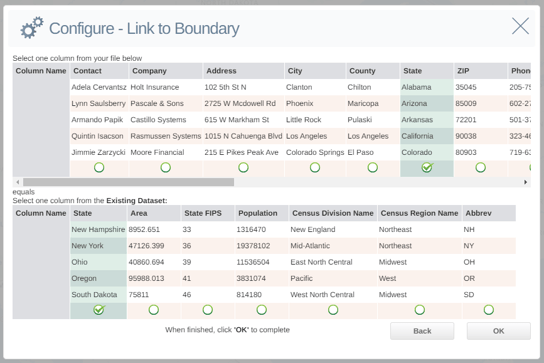Click the ZIP column header

481,71
